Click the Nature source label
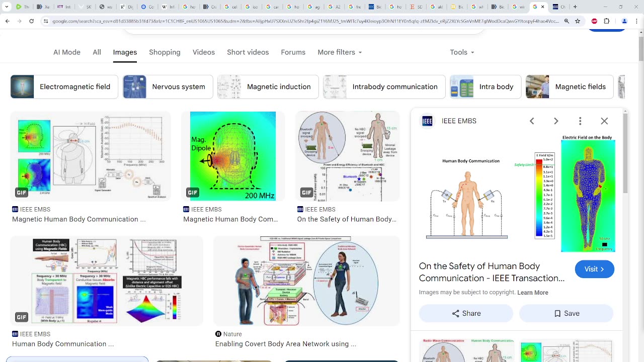This screenshot has height=362, width=644. [232, 334]
